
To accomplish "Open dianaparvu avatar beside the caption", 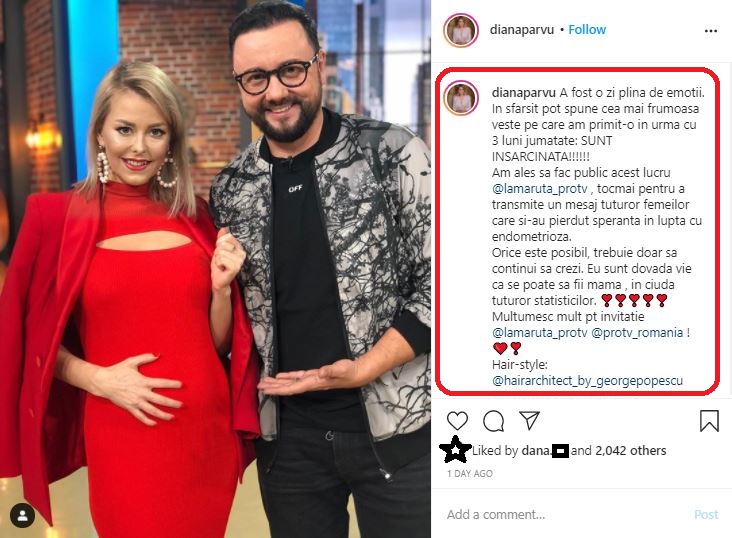I will pos(461,98).
